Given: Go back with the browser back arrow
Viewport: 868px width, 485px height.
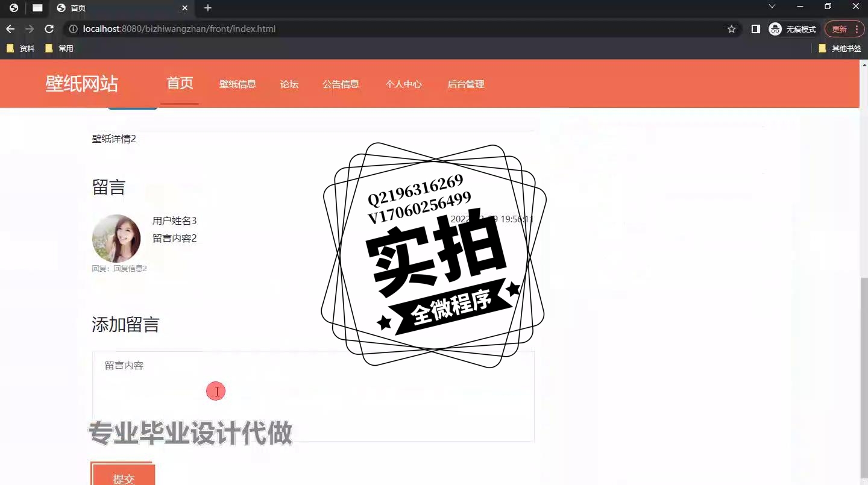Looking at the screenshot, I should click(10, 29).
